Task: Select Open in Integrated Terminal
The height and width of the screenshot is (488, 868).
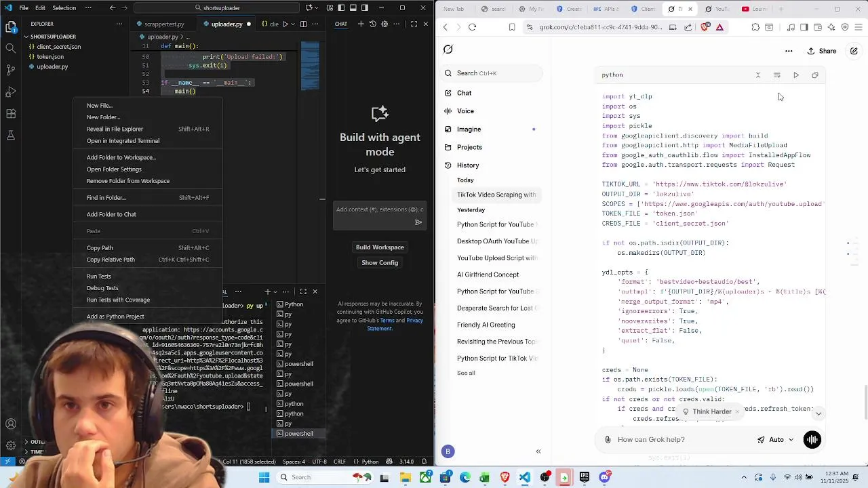Action: (148, 141)
